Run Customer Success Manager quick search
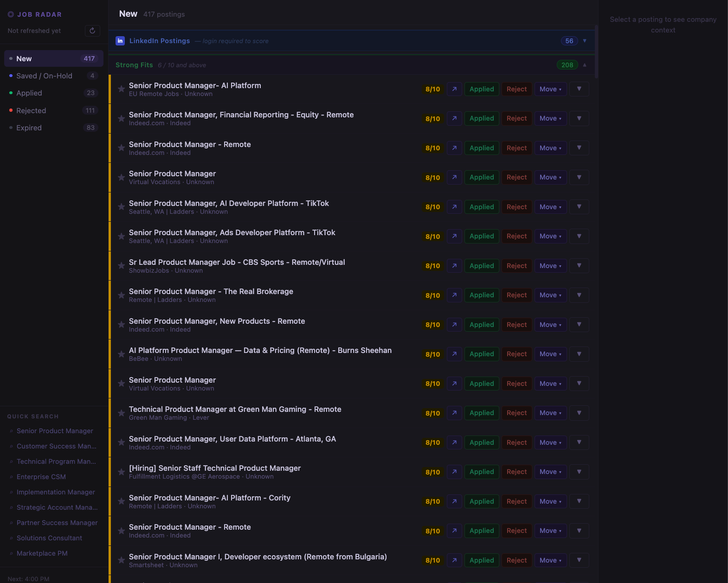Screen dimensions: 728x583 [56, 446]
